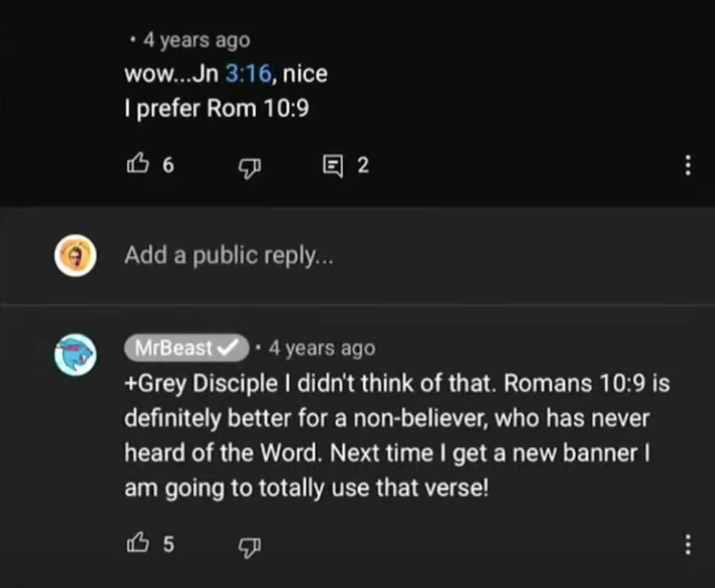Like MrBeast's reply with thumbs up
This screenshot has height=588, width=715.
[138, 545]
